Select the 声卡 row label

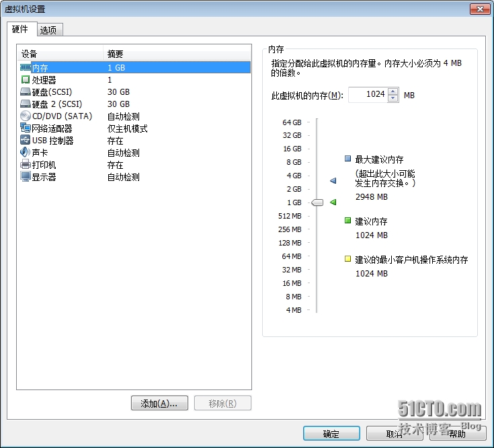coord(40,153)
